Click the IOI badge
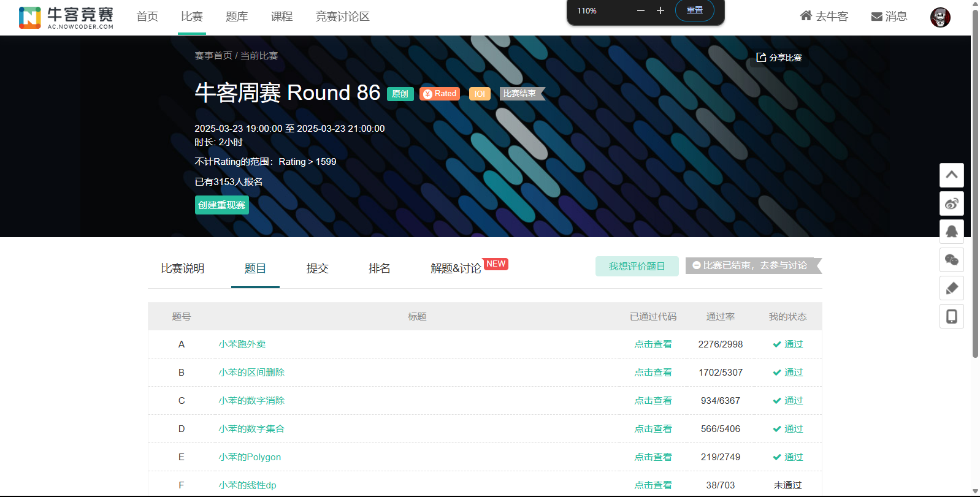 (480, 94)
